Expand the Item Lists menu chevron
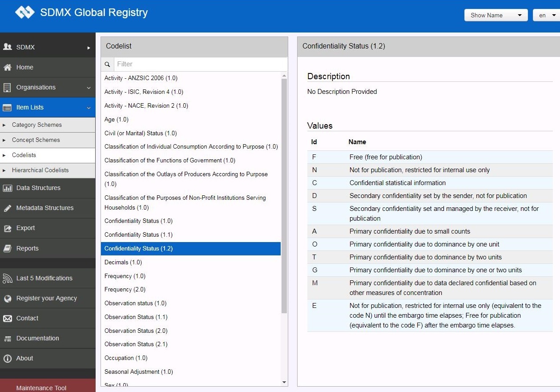Viewport: 560px width, 392px height. pos(89,108)
